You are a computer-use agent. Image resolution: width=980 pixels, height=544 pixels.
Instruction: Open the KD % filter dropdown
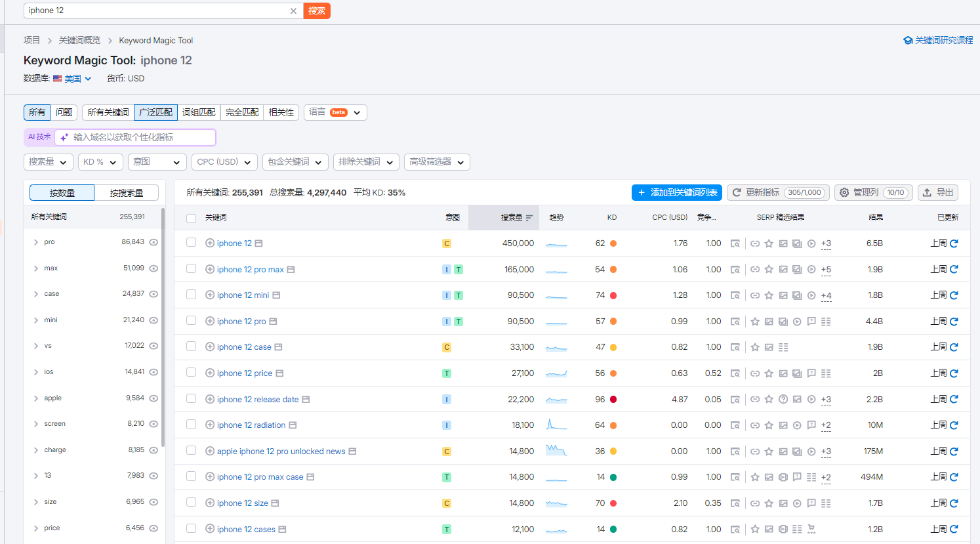click(100, 162)
